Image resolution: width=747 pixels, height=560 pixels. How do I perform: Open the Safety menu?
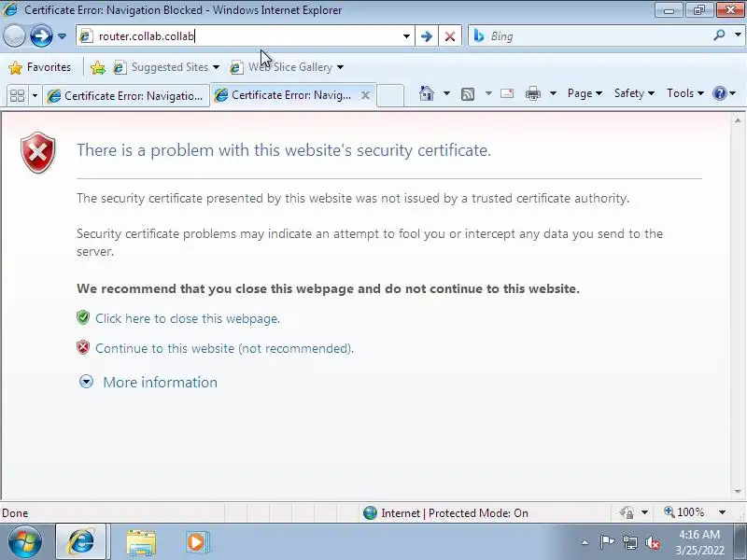[634, 93]
